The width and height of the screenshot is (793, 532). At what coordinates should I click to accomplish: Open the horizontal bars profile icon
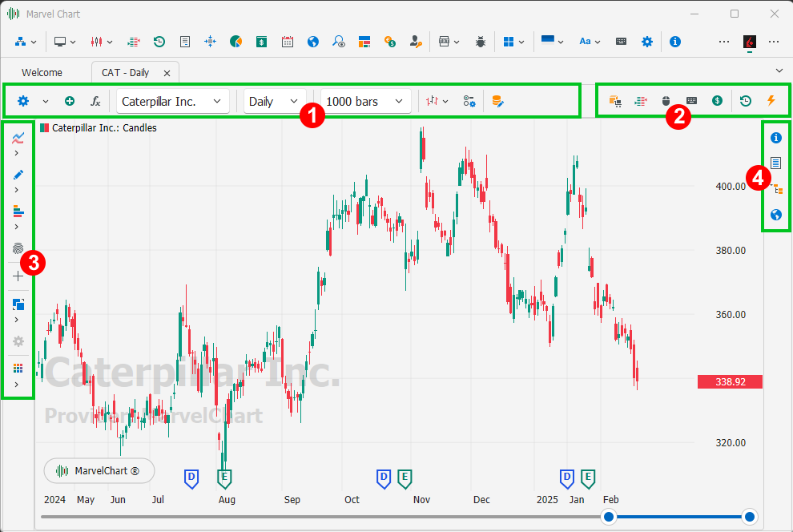[18, 212]
